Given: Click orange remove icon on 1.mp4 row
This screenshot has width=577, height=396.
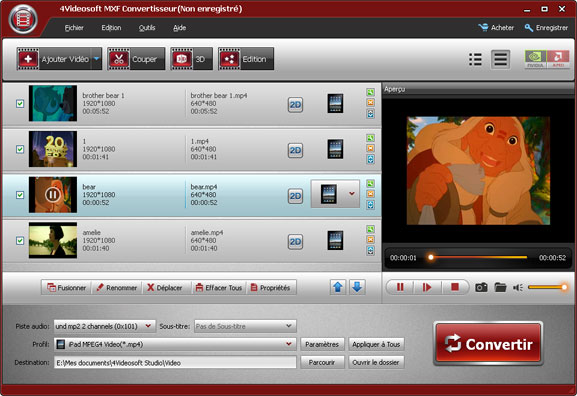Looking at the screenshot, I should point(370,148).
